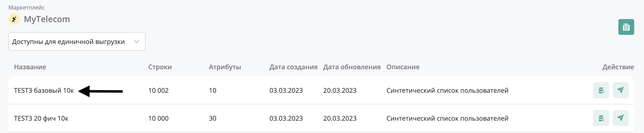Click the MyTelecom satellite logo icon
The width and height of the screenshot is (644, 133).
(x=14, y=19)
